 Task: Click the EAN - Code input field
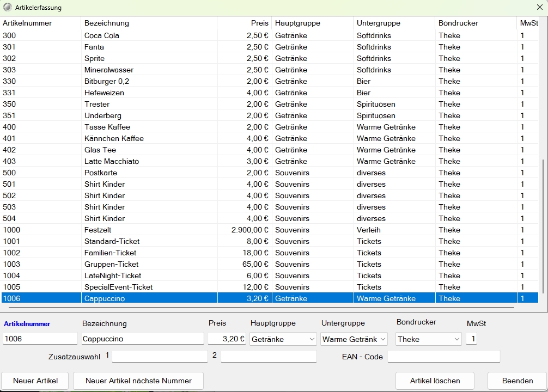(x=444, y=357)
